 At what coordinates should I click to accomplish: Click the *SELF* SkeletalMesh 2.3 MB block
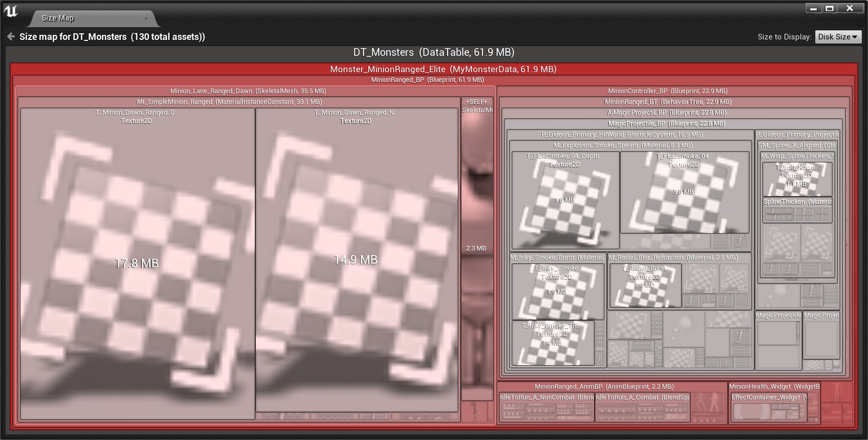(x=477, y=248)
